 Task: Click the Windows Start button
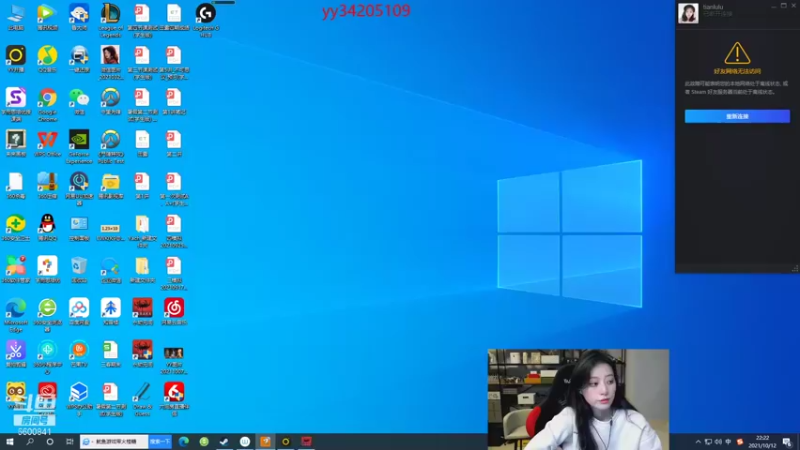tap(10, 442)
